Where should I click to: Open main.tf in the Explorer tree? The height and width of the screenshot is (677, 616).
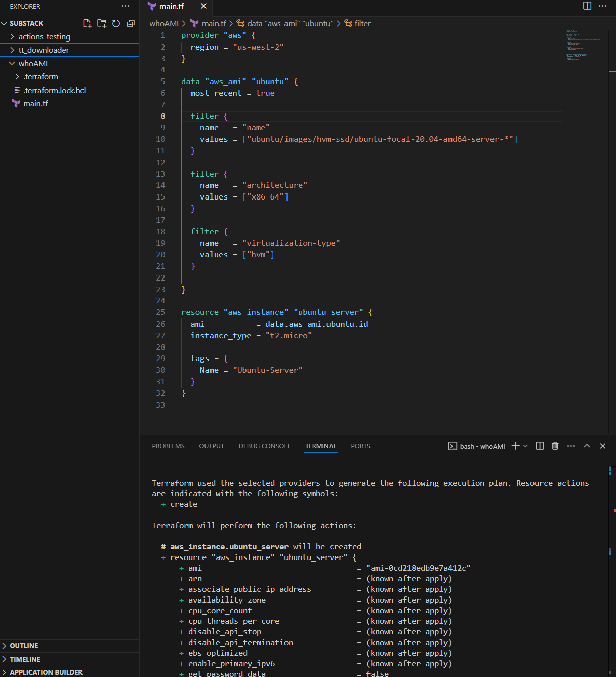coord(69,103)
